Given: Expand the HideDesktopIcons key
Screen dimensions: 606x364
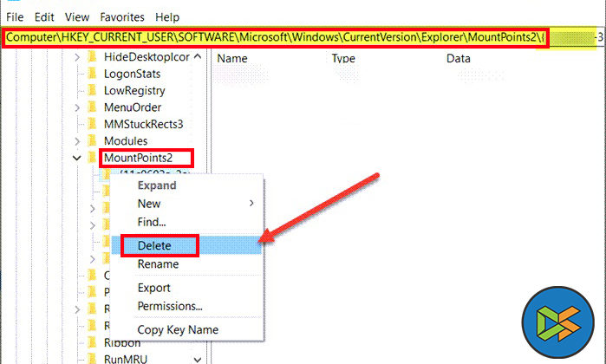Looking at the screenshot, I should click(77, 57).
